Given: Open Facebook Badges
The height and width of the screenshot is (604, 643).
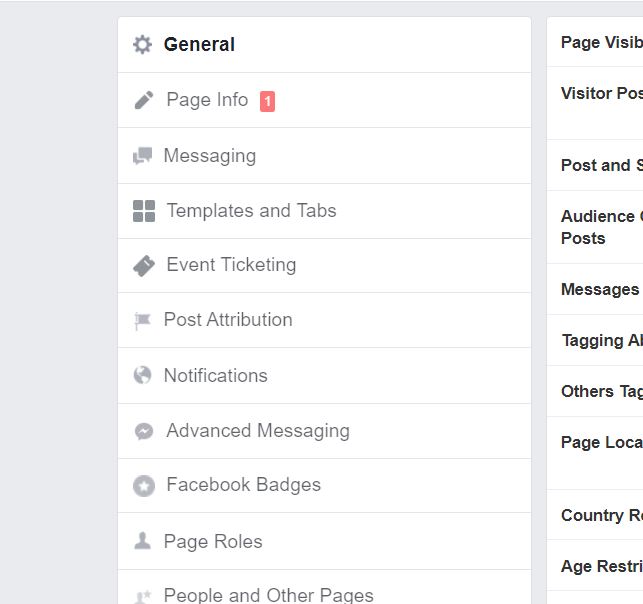Looking at the screenshot, I should [x=324, y=485].
